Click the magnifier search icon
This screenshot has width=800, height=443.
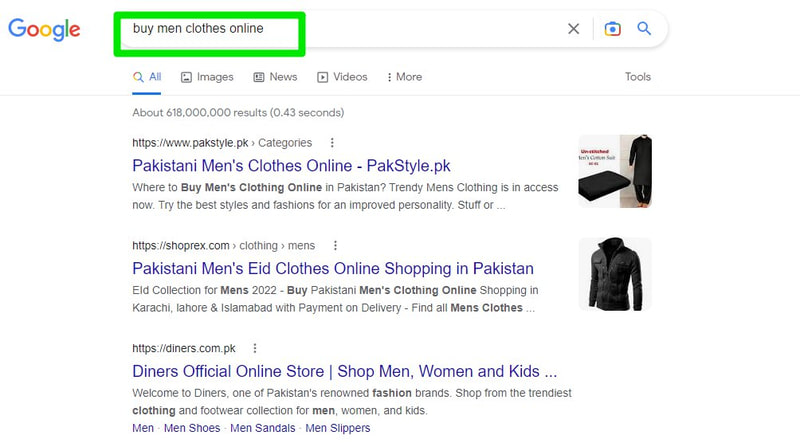[x=645, y=29]
